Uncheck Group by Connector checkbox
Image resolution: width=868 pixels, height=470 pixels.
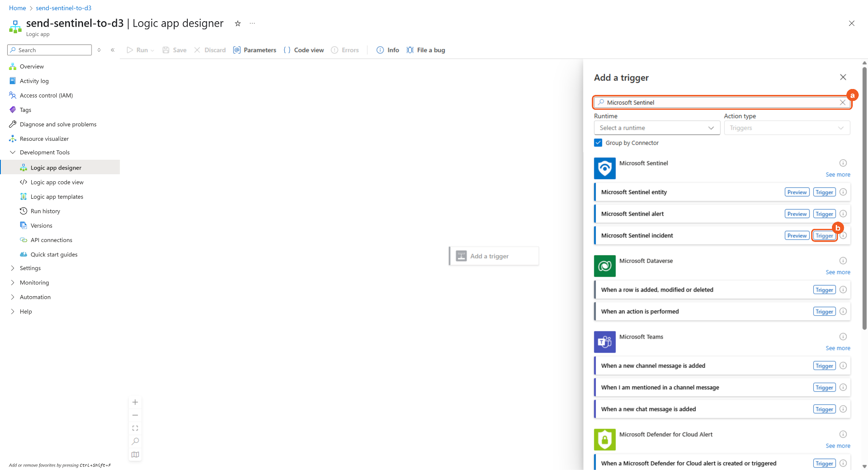[598, 143]
